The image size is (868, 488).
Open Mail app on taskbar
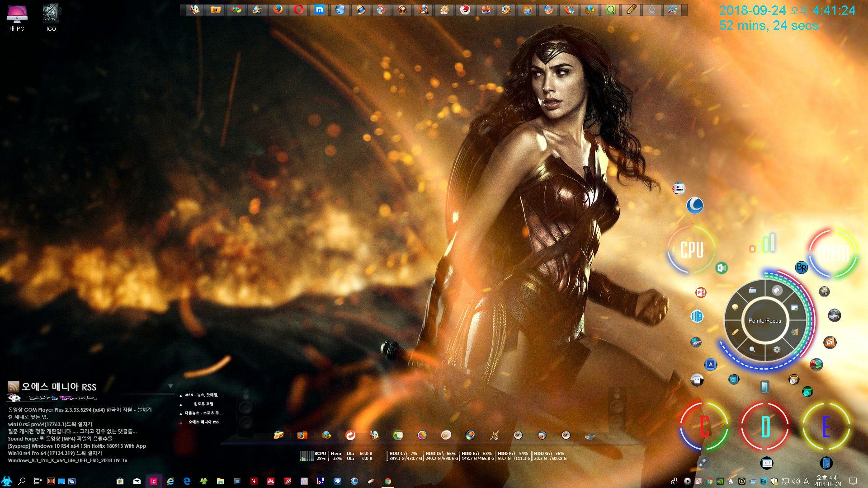point(137,481)
